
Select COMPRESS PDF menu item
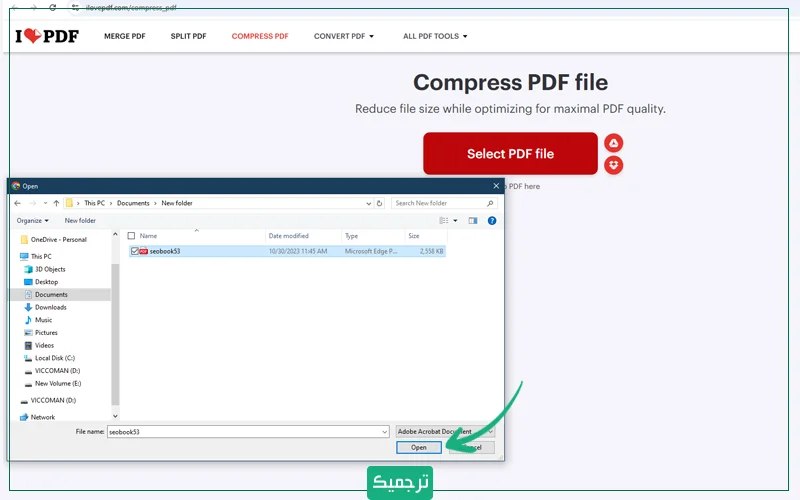260,36
